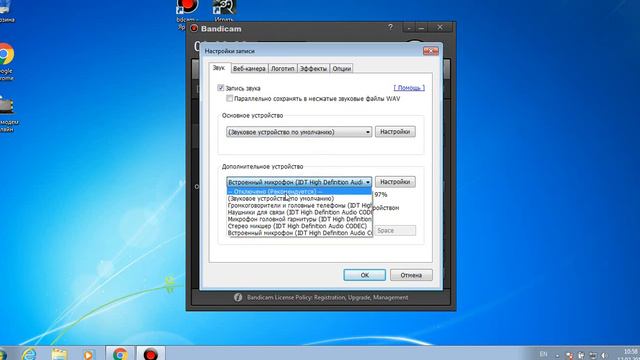Close the Настройки записи dialog
This screenshot has height=360, width=640.
click(x=431, y=51)
